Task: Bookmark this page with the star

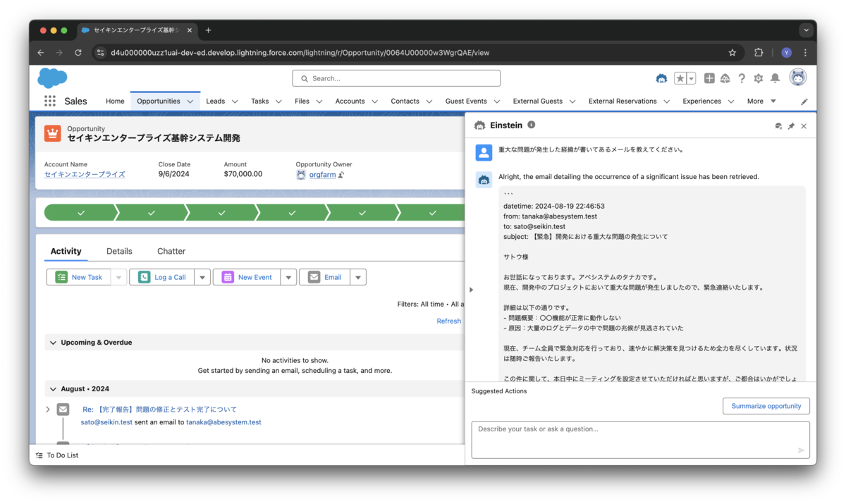Action: tap(732, 52)
